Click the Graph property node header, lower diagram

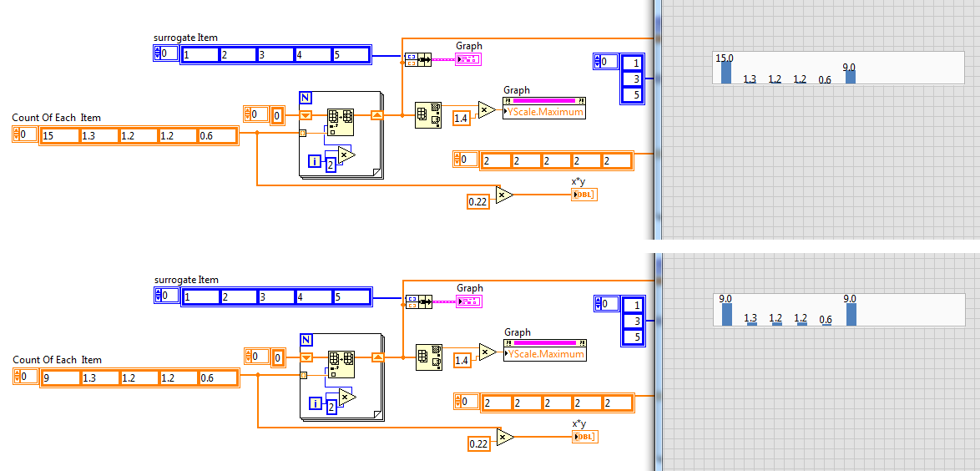(544, 342)
